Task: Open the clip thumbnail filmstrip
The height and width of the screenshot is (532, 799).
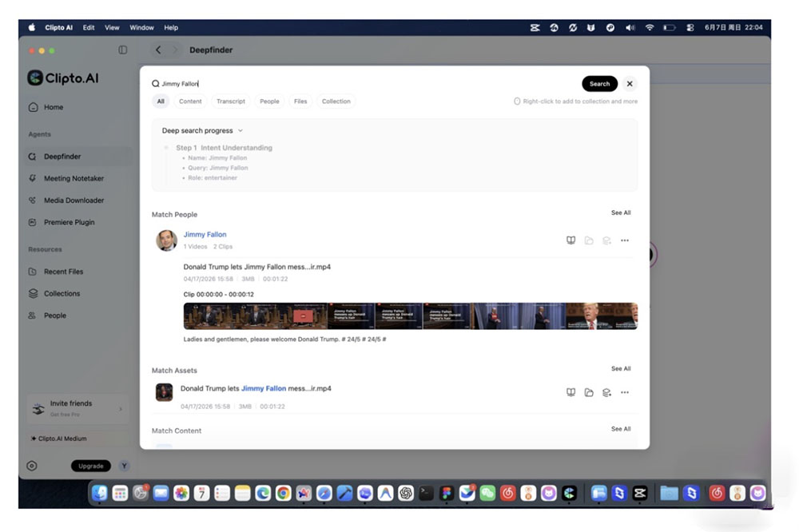Action: click(x=410, y=316)
